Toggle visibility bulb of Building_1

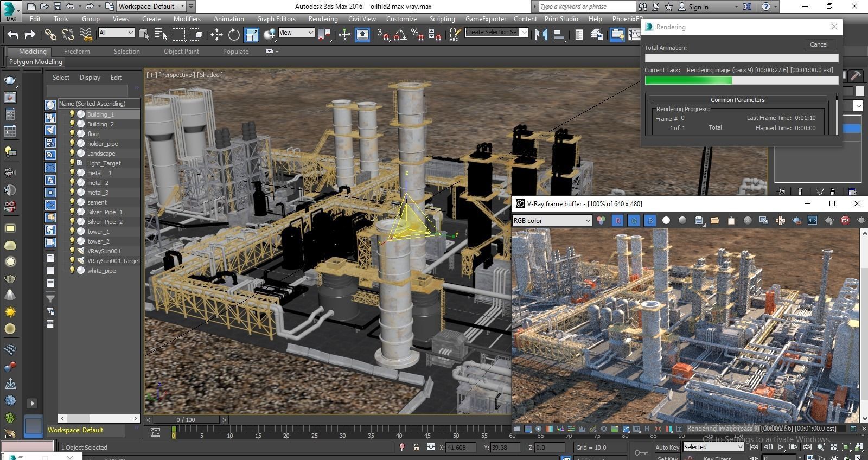pos(72,114)
